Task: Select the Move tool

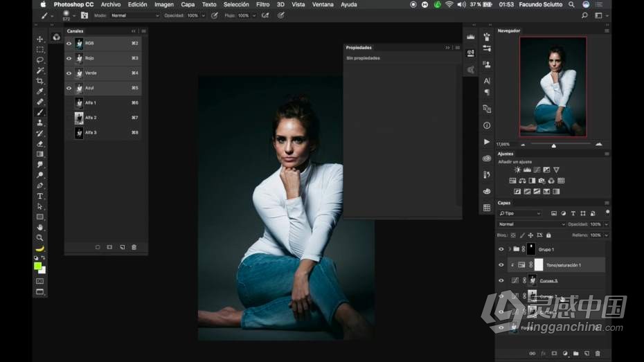Action: (40, 39)
